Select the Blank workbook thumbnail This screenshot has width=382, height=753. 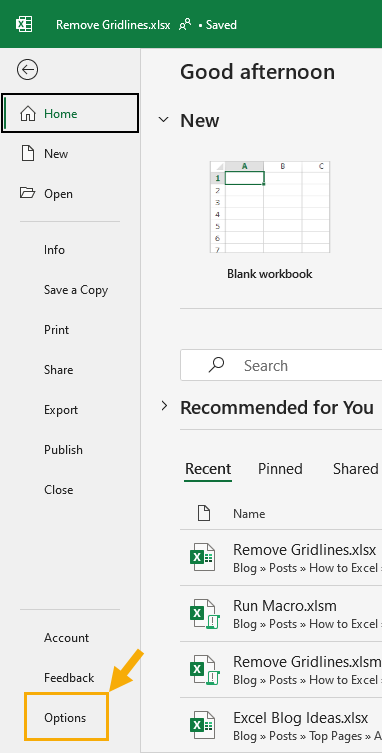coord(270,207)
